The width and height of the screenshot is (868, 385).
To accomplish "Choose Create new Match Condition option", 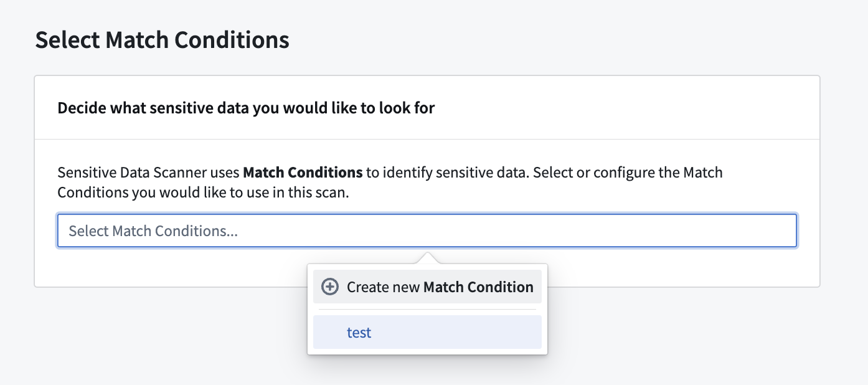I will click(427, 287).
